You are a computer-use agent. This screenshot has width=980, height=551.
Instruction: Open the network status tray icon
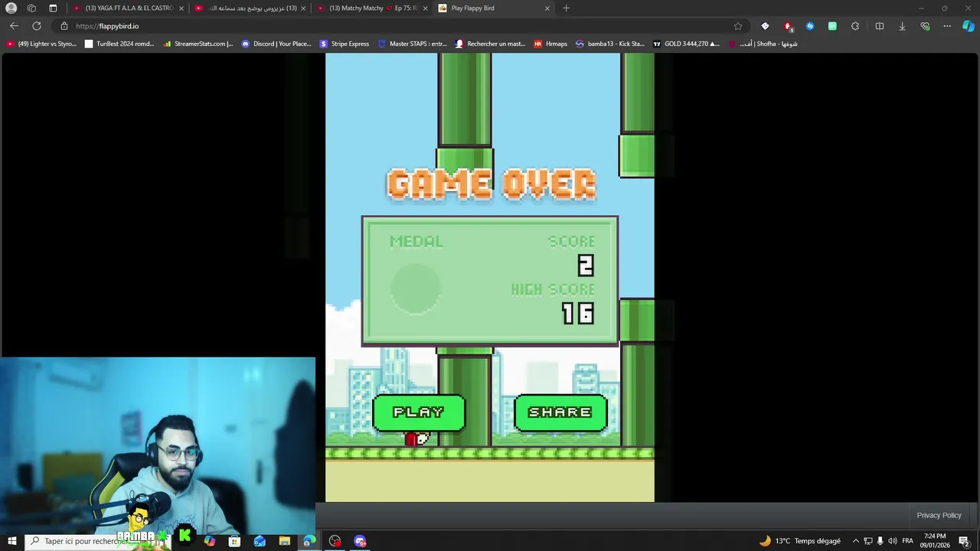click(868, 541)
